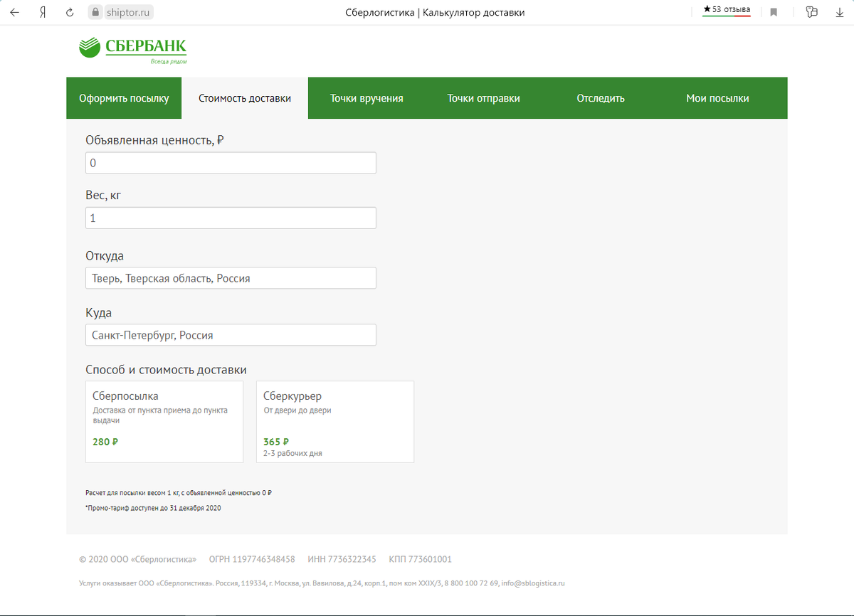Switch to the Точки отправки tab

[x=484, y=98]
